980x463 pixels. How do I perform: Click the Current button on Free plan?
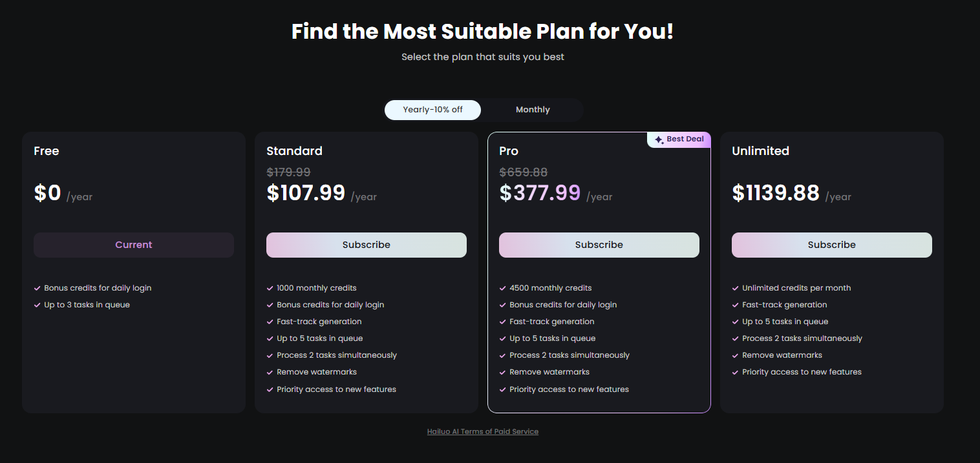click(x=134, y=245)
